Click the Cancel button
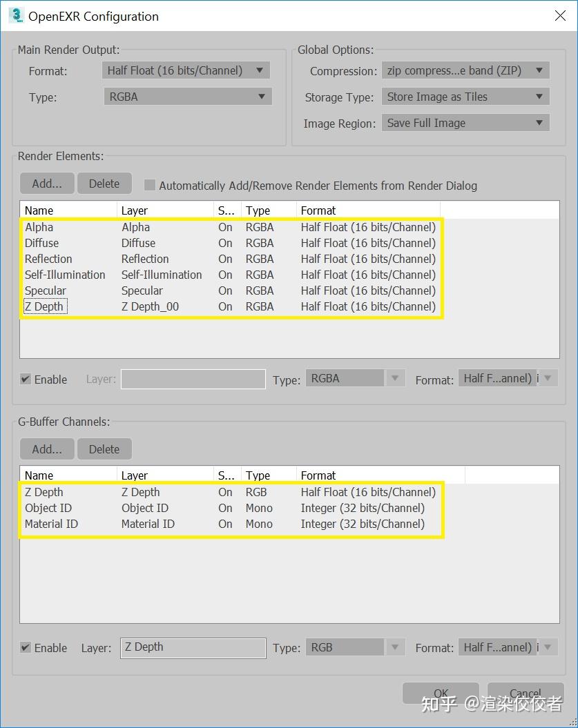Viewport: 578px width, 728px height. pos(526,693)
